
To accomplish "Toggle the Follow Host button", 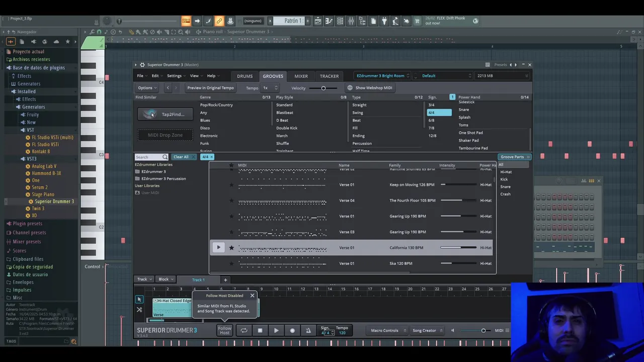I will click(x=224, y=330).
